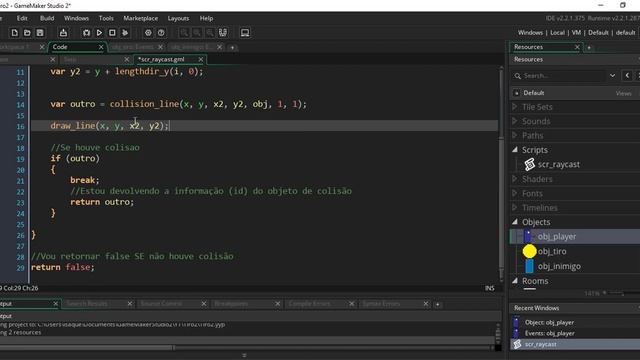Viewport: 640px width, 360px height.
Task: Expand the Shaders folder
Action: (515, 178)
